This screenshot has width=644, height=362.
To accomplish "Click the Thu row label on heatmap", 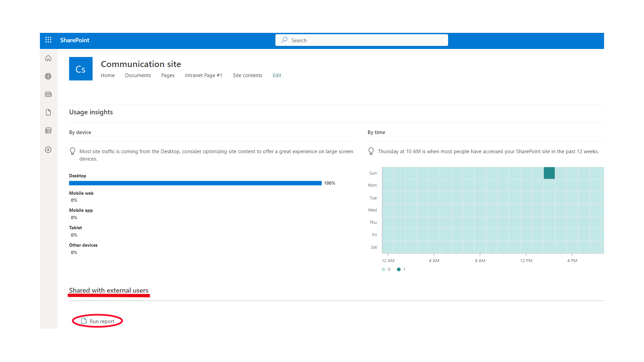I will tap(373, 223).
